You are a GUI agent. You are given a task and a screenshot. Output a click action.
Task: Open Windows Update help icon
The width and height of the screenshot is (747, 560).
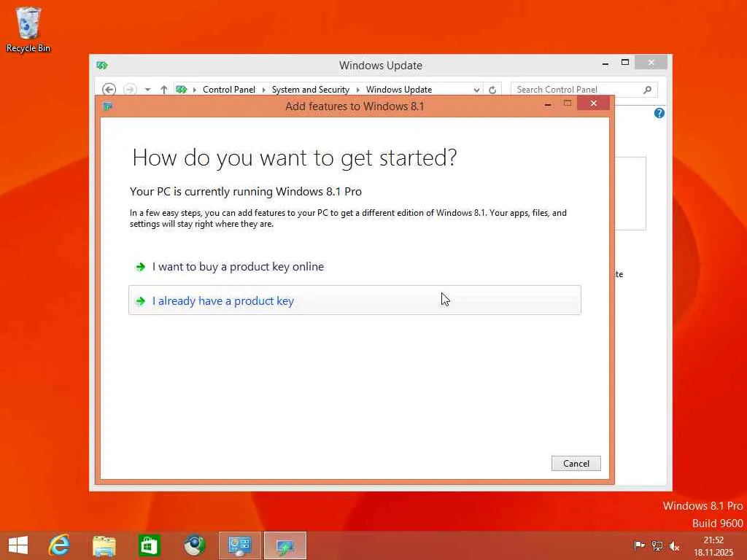tap(659, 113)
